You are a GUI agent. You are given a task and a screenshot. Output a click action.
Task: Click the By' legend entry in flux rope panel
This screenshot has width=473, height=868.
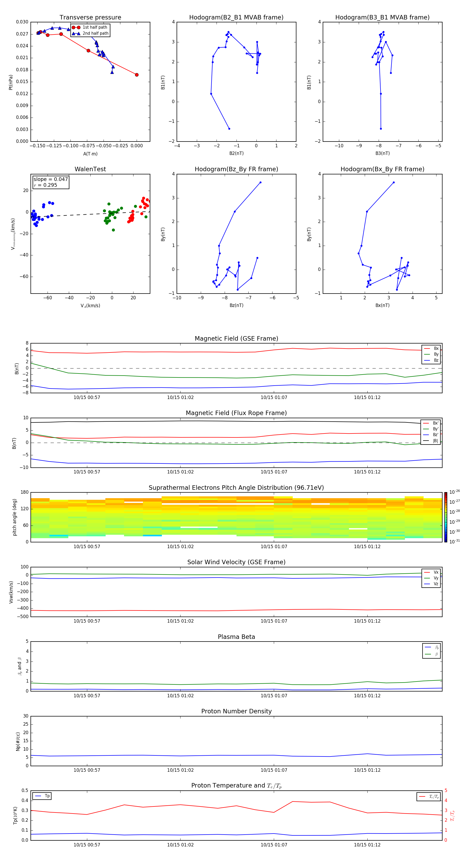click(431, 429)
